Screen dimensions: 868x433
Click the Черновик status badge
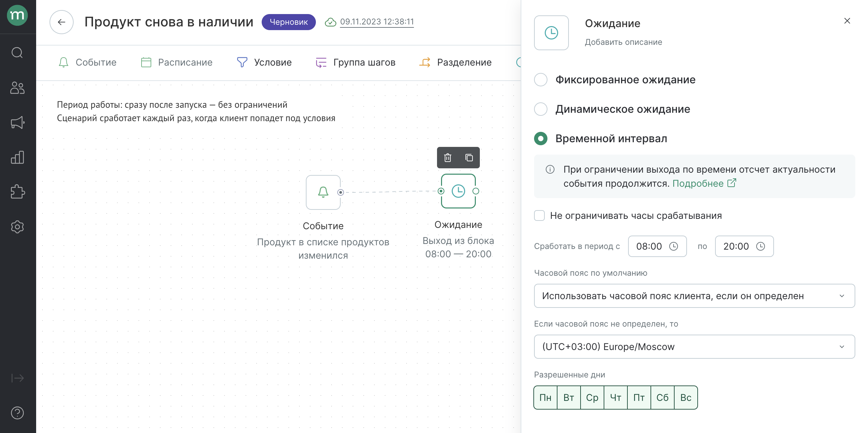289,22
